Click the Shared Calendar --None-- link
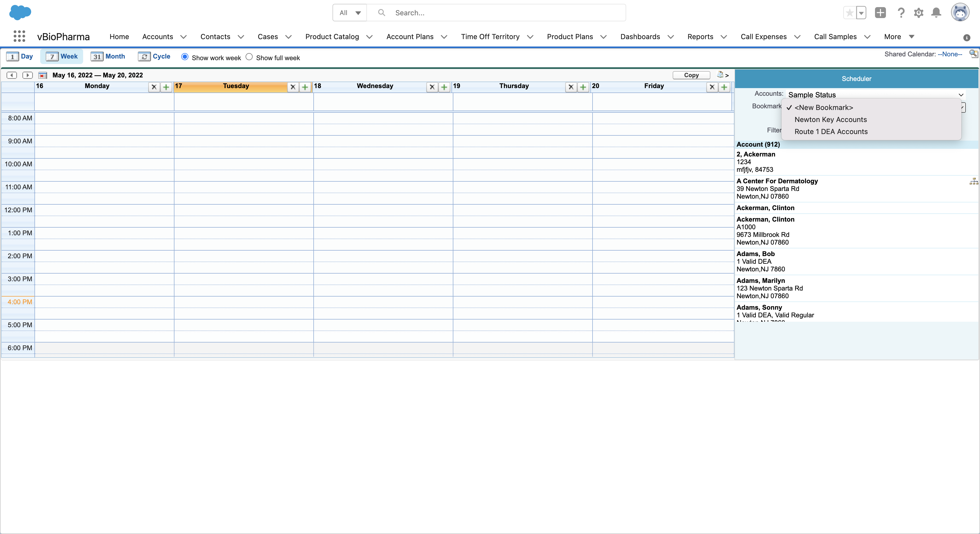The height and width of the screenshot is (534, 980). pos(950,54)
